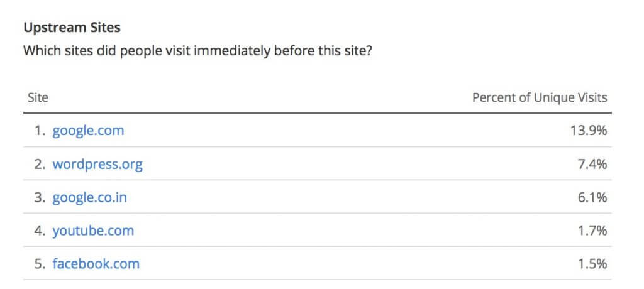This screenshot has height=289, width=644.
Task: Click rank number 4 beside youtube.com
Action: pos(40,231)
